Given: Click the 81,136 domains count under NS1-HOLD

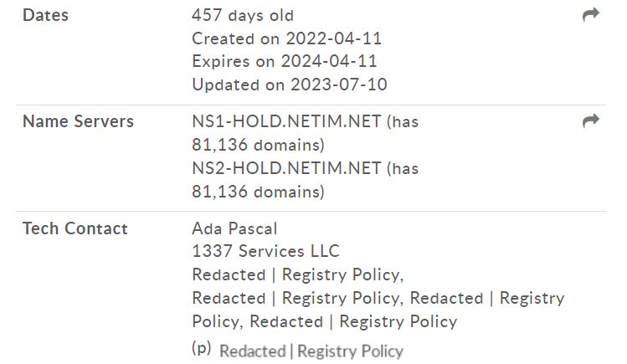Looking at the screenshot, I should point(258,145).
